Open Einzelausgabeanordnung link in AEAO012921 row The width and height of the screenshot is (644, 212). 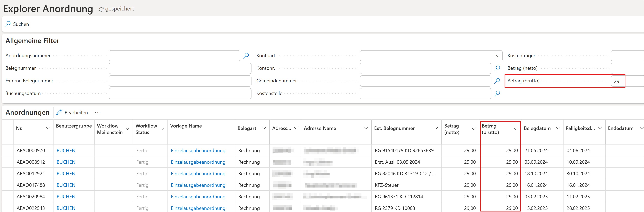pyautogui.click(x=198, y=174)
